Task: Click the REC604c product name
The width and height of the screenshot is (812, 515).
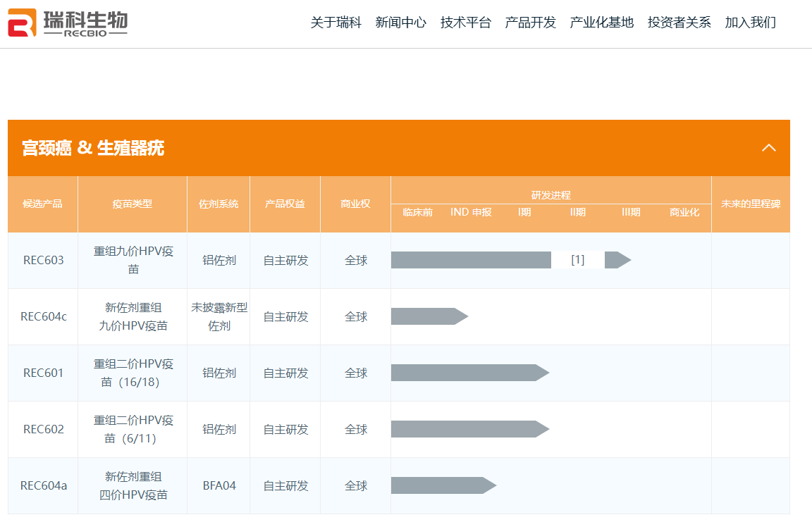Action: tap(43, 316)
